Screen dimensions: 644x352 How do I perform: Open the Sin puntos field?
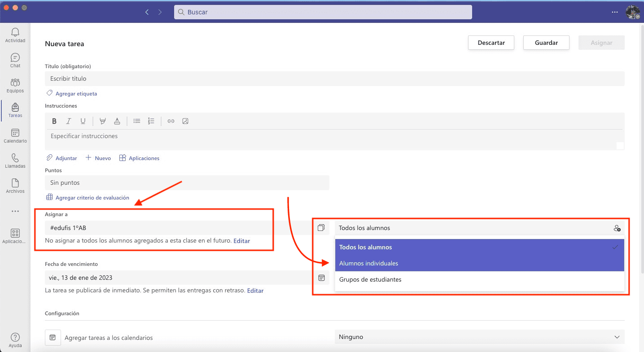pyautogui.click(x=187, y=183)
